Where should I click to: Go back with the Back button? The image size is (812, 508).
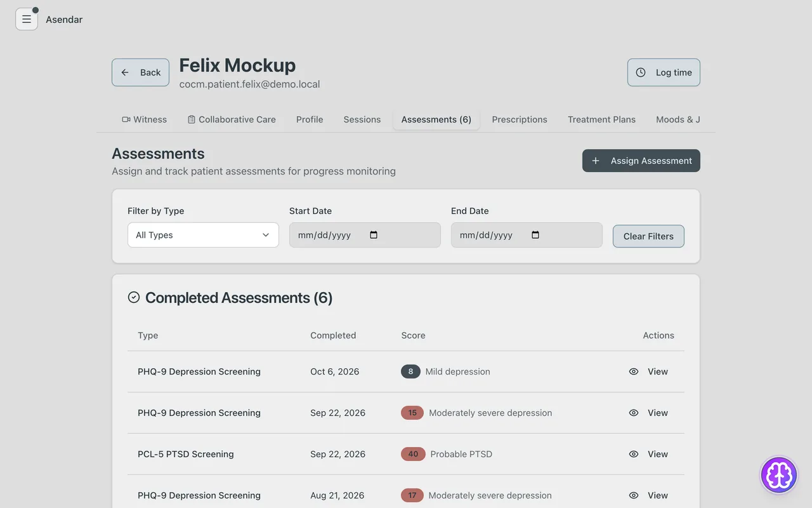click(x=140, y=72)
